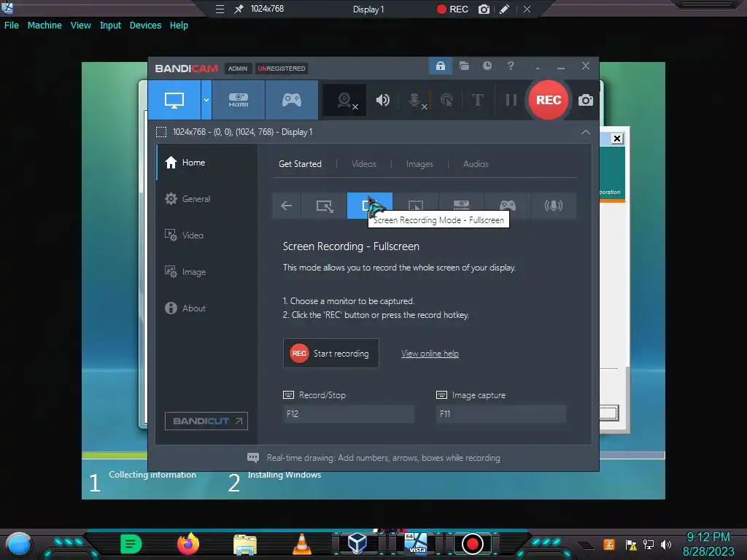Click the big red REC button

tap(549, 100)
